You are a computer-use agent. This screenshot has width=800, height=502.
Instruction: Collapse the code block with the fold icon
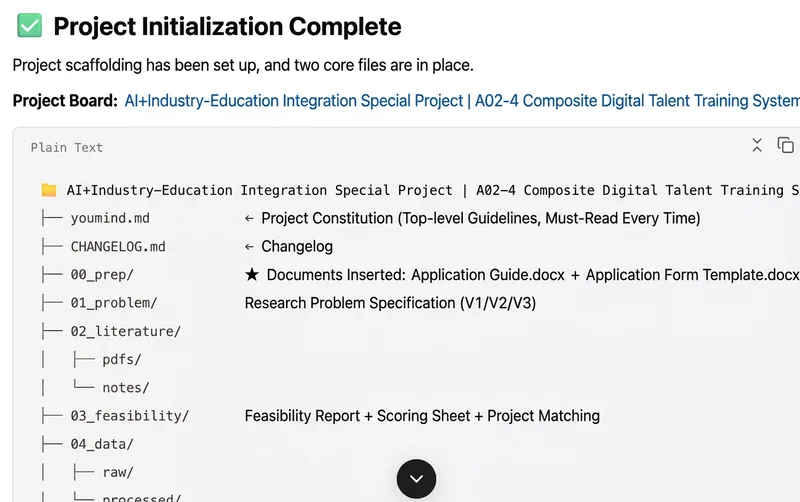757,145
